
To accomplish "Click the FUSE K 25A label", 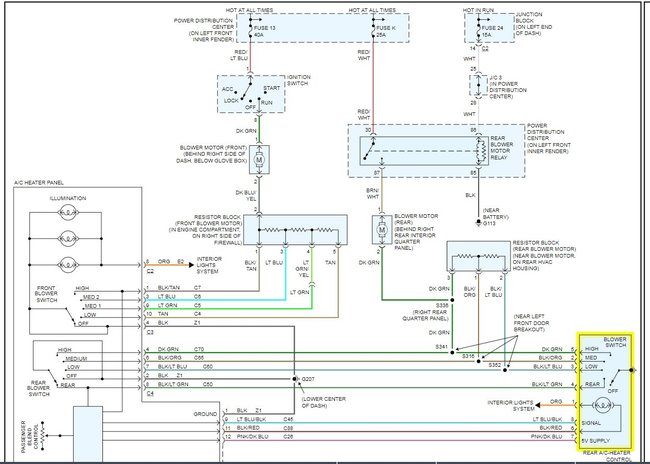I will point(386,32).
